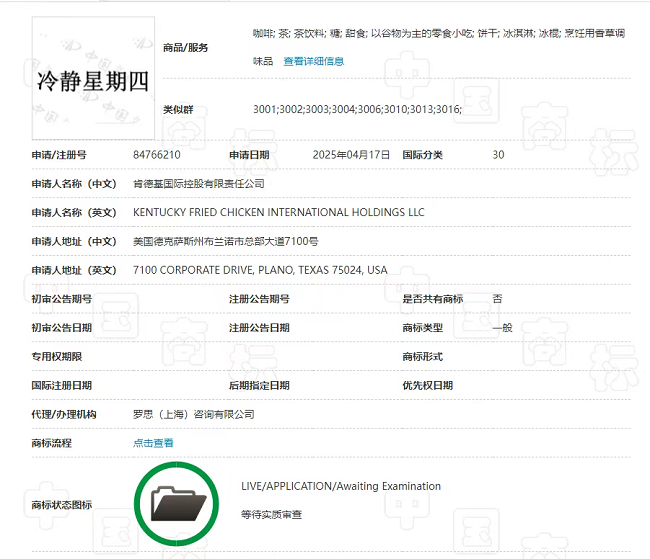This screenshot has height=559, width=650.
Task: Select application number 84766210
Action: [x=156, y=155]
